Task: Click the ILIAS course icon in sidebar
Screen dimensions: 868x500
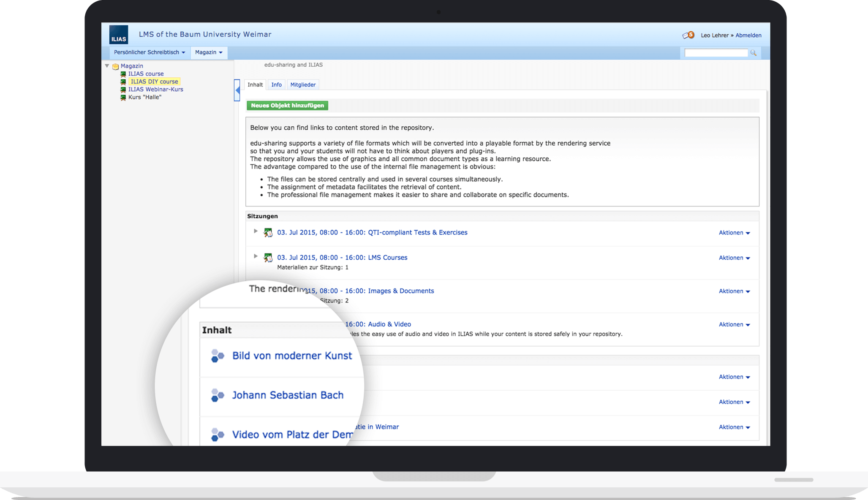Action: pyautogui.click(x=123, y=73)
